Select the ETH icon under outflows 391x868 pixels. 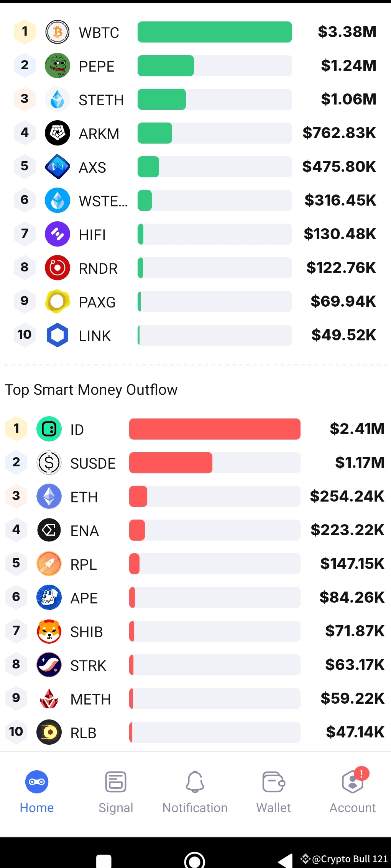[49, 497]
